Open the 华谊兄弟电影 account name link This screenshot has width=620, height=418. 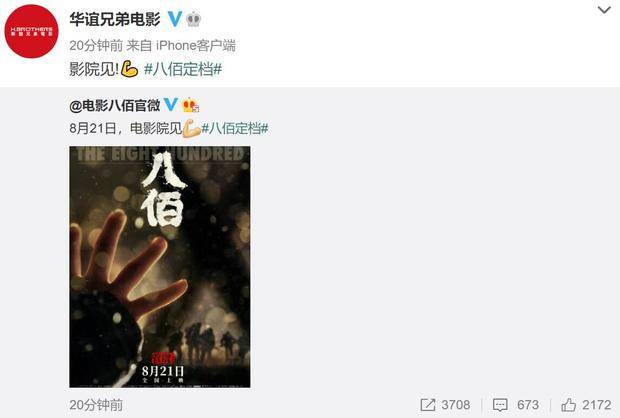pyautogui.click(x=115, y=19)
